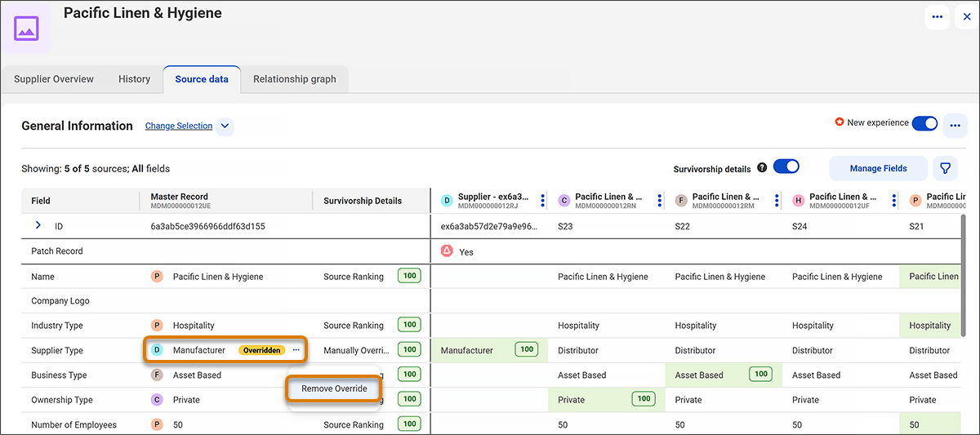980x435 pixels.
Task: Click the D source badge in header
Action: click(447, 201)
